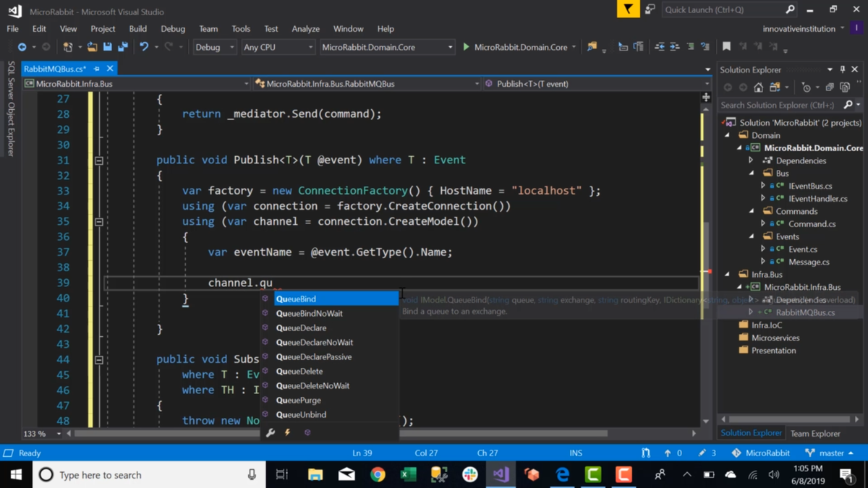Collapse the using block at line 35
Image resolution: width=868 pixels, height=488 pixels.
pyautogui.click(x=99, y=222)
